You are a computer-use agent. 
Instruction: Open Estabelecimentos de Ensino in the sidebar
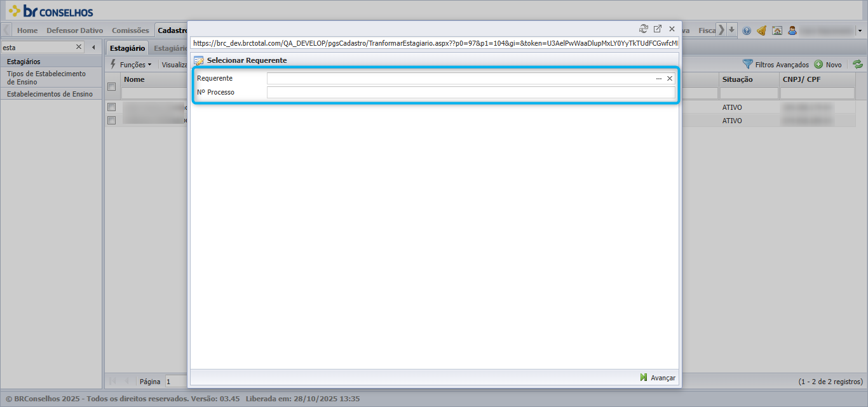click(51, 94)
